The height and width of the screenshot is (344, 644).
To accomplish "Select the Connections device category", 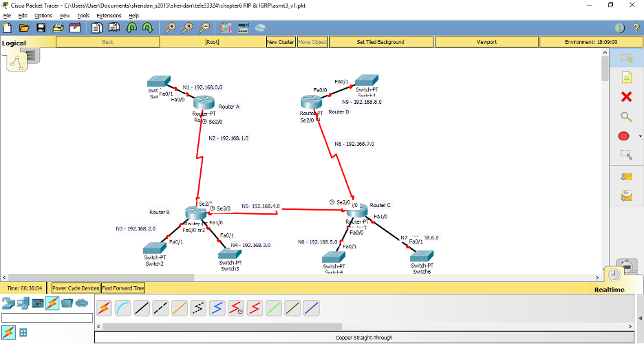I will coord(52,303).
